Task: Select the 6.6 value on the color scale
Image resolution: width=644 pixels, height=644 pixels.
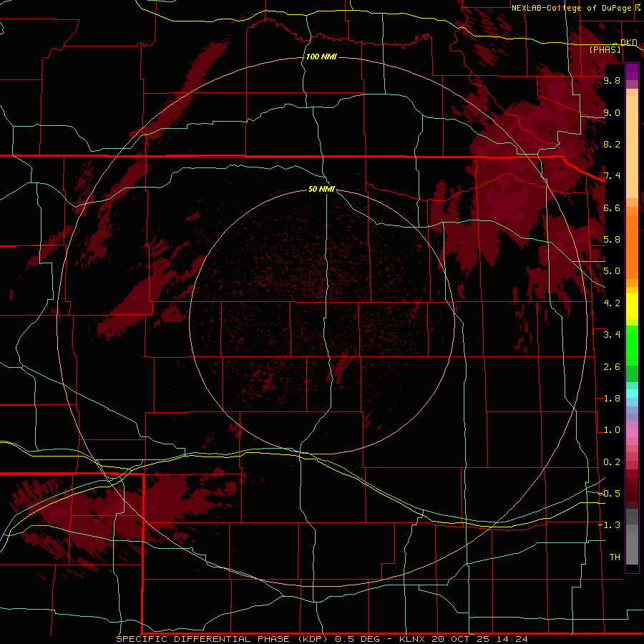Action: click(x=612, y=208)
